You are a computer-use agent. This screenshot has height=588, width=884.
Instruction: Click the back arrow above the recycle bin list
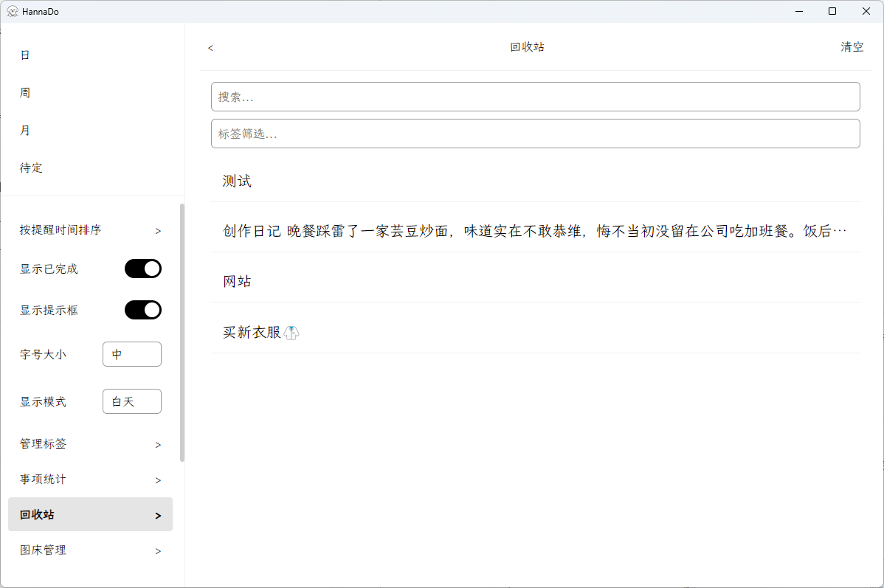210,47
